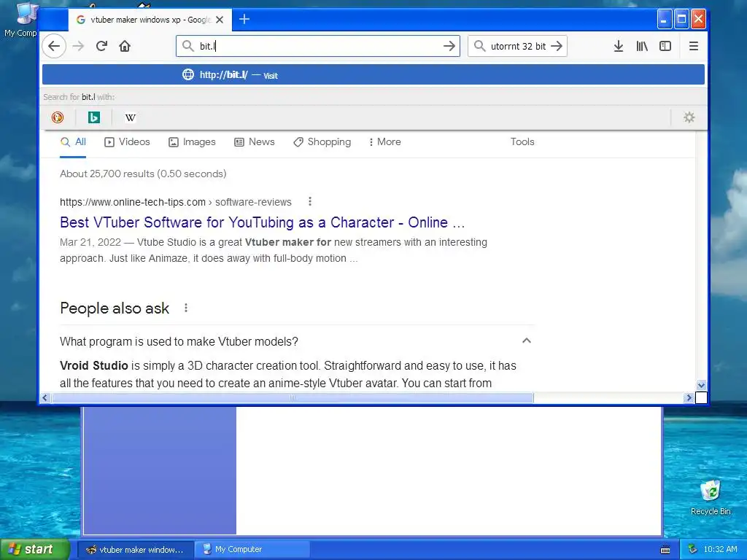Image resolution: width=747 pixels, height=560 pixels.
Task: Open the hamburger application menu
Action: (694, 46)
